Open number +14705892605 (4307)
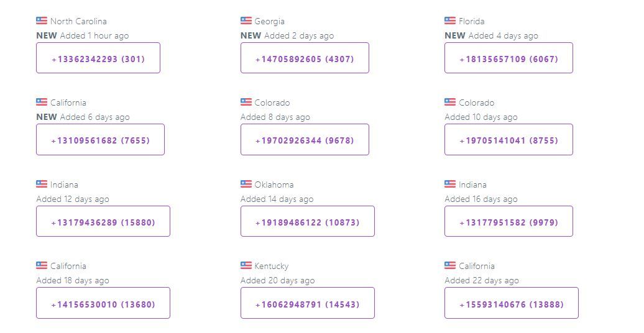Image resolution: width=644 pixels, height=333 pixels. 305,58
